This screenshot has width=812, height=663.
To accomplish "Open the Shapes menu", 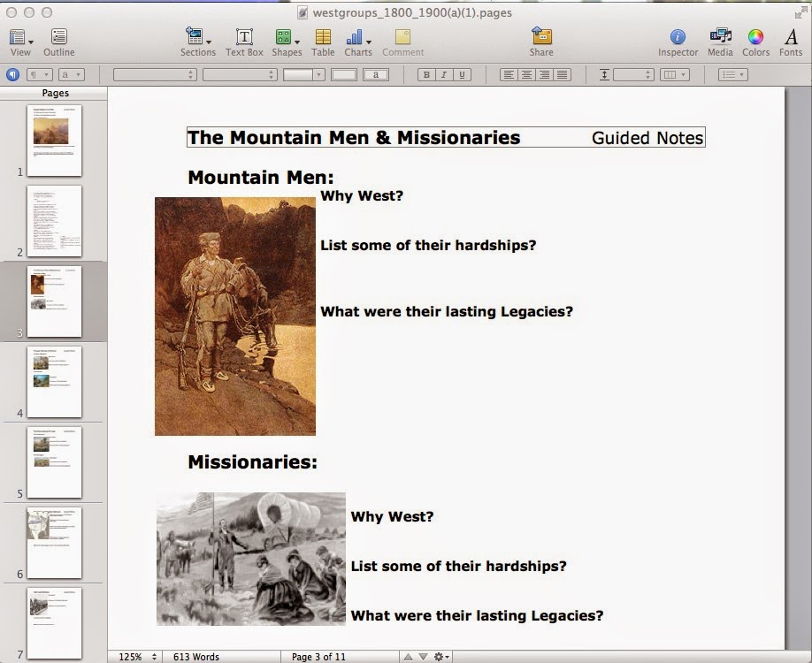I will (287, 42).
